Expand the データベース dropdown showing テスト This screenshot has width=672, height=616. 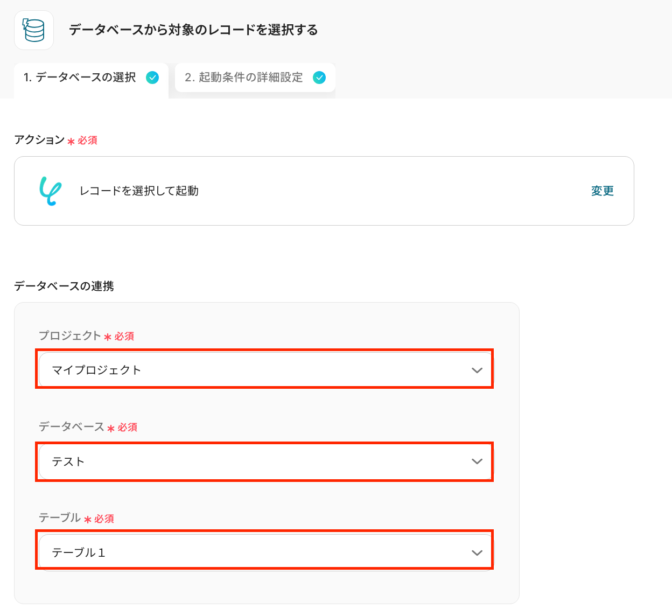pyautogui.click(x=258, y=461)
